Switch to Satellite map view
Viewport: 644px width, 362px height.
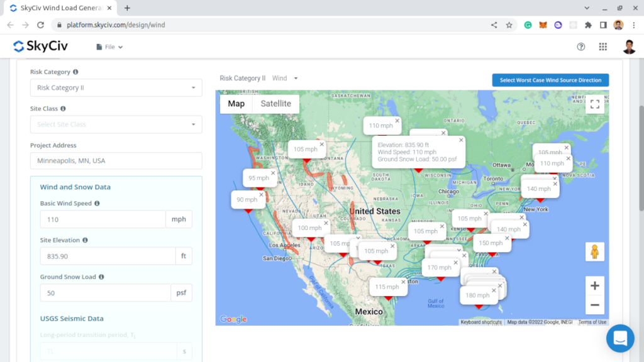[275, 104]
